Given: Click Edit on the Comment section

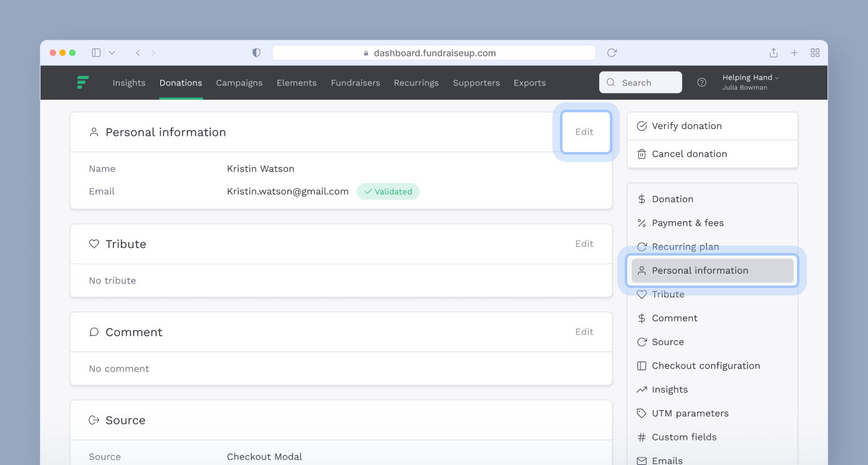Looking at the screenshot, I should tap(584, 332).
